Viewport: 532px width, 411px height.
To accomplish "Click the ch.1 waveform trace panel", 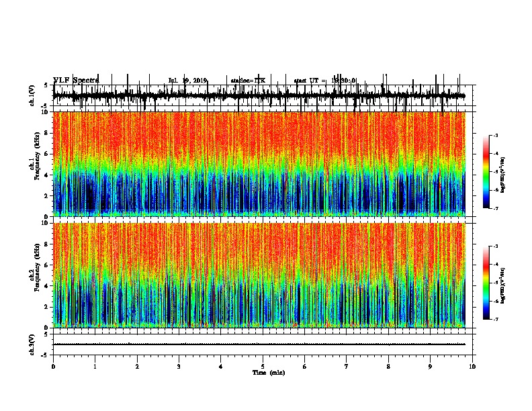I will tap(264, 95).
